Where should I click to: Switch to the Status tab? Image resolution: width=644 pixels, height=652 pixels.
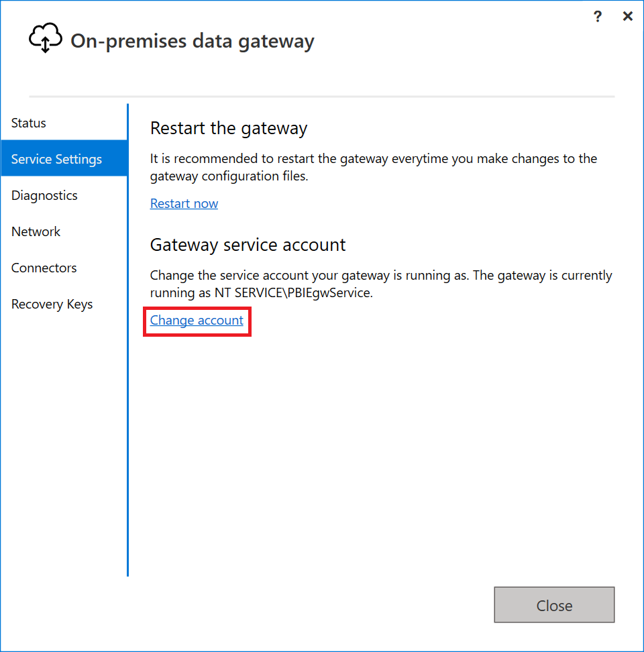(x=28, y=123)
